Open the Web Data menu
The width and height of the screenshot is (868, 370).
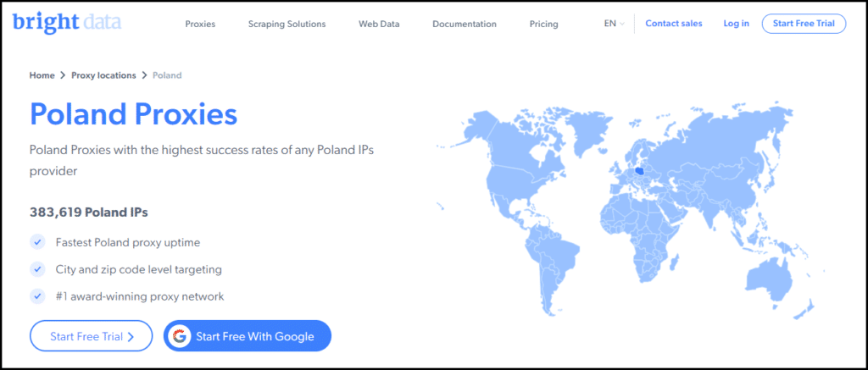point(379,24)
